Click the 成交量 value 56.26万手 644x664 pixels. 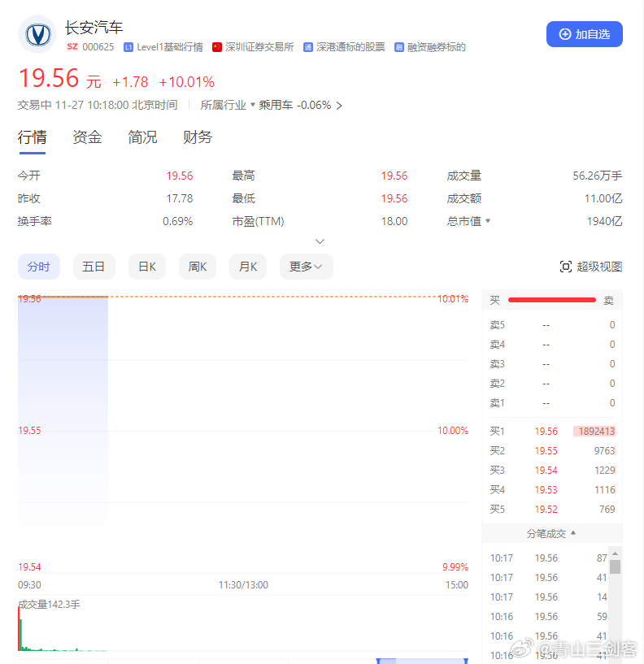click(598, 176)
